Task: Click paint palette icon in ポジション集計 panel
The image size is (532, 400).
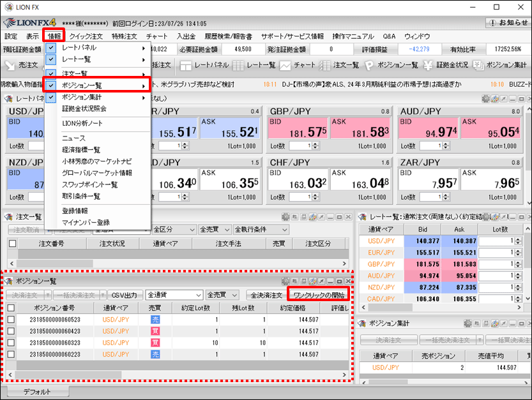Action: (x=495, y=323)
